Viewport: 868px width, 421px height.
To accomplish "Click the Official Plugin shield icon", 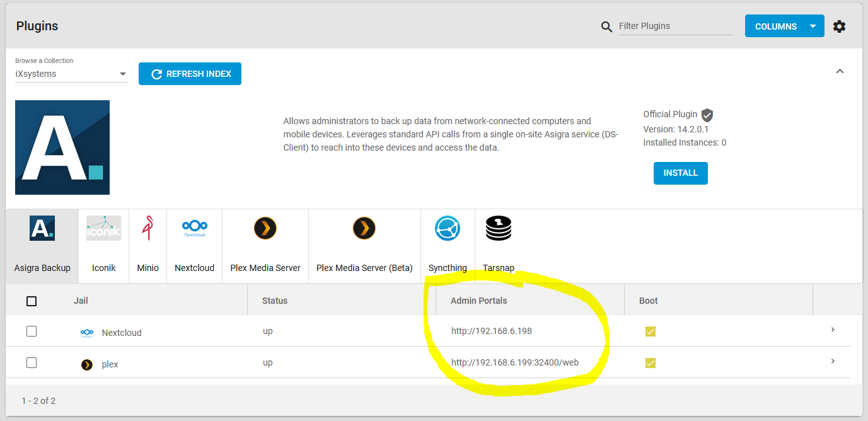I will click(x=707, y=115).
